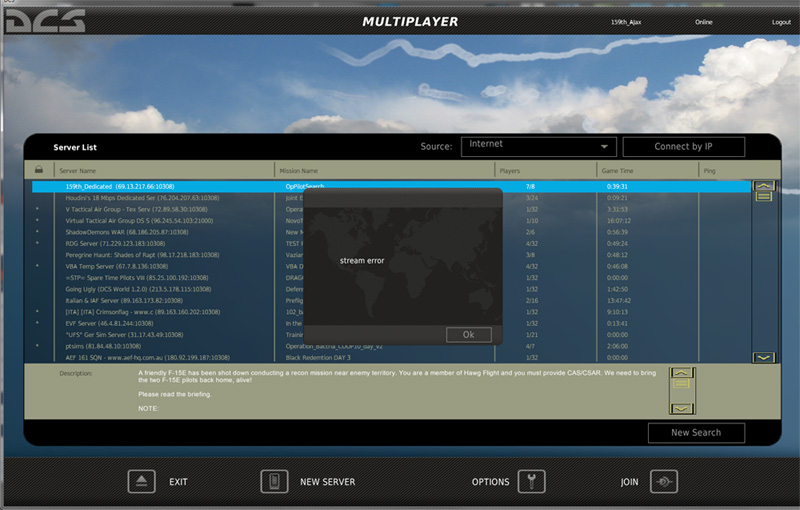Click Black Redemtion DAY 3 mission name
800x510 pixels.
pos(318,358)
